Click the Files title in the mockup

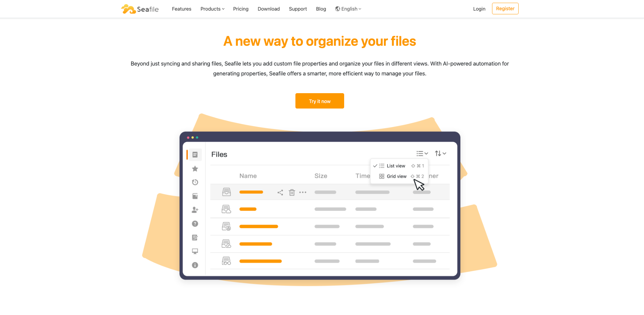[219, 155]
